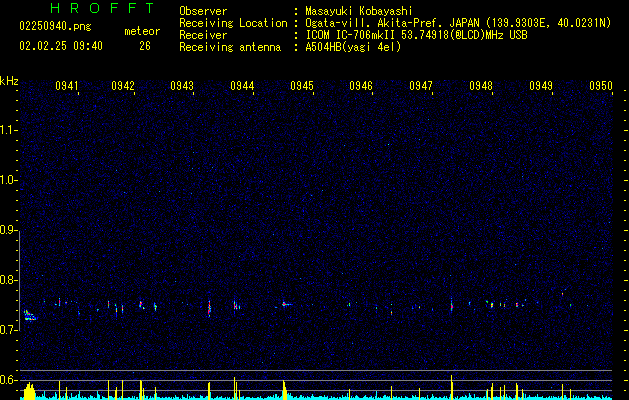Image resolution: width=629 pixels, height=400 pixels.
Task: Click the 0948 time marker
Action: click(x=481, y=86)
